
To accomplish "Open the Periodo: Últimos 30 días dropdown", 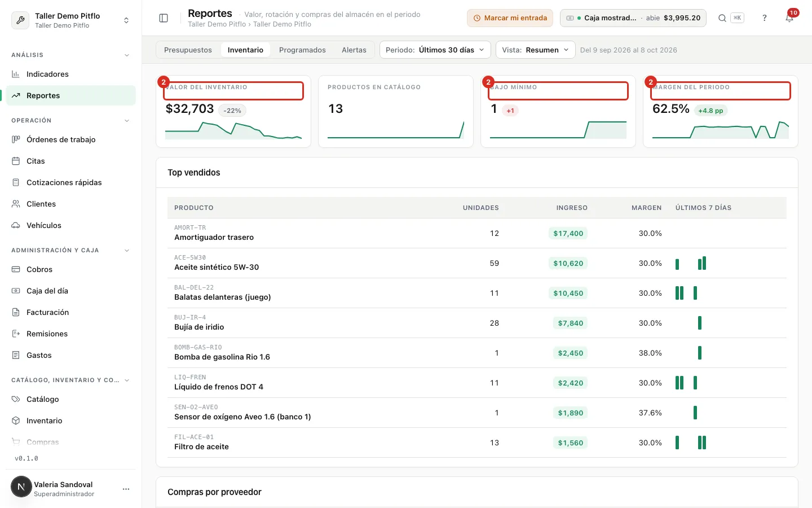I will point(435,50).
